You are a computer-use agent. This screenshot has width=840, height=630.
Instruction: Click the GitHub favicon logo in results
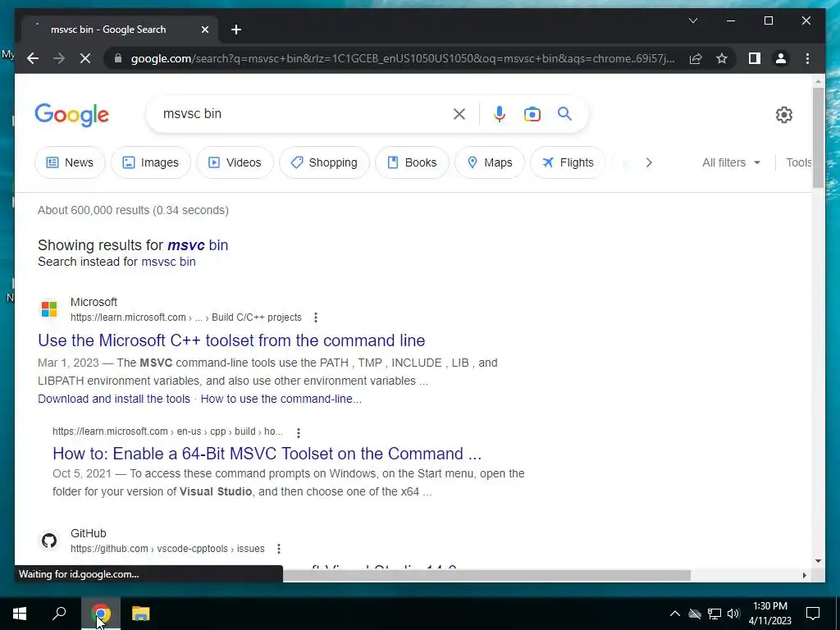pyautogui.click(x=49, y=541)
